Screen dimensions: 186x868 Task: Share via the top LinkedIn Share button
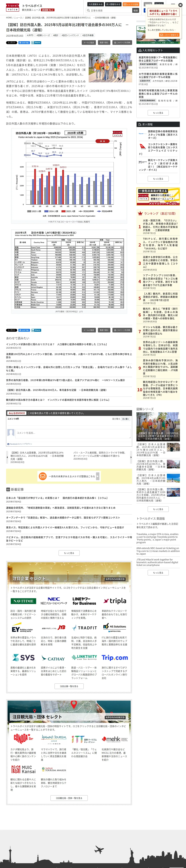coord(36,43)
